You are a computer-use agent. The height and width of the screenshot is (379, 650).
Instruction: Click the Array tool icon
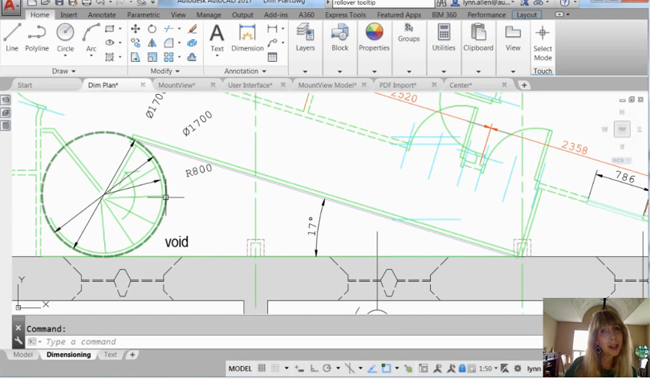pyautogui.click(x=169, y=57)
